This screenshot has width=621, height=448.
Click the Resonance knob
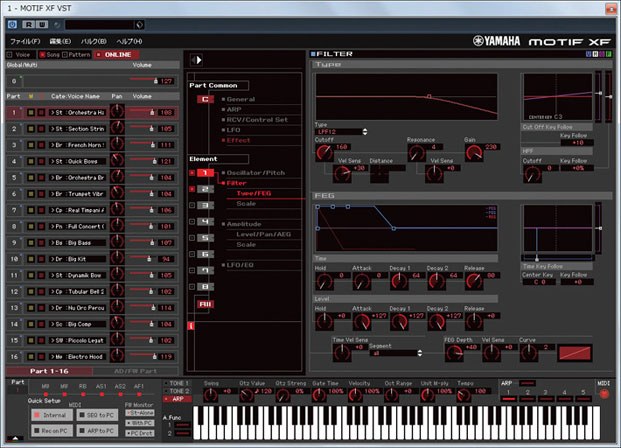(417, 153)
